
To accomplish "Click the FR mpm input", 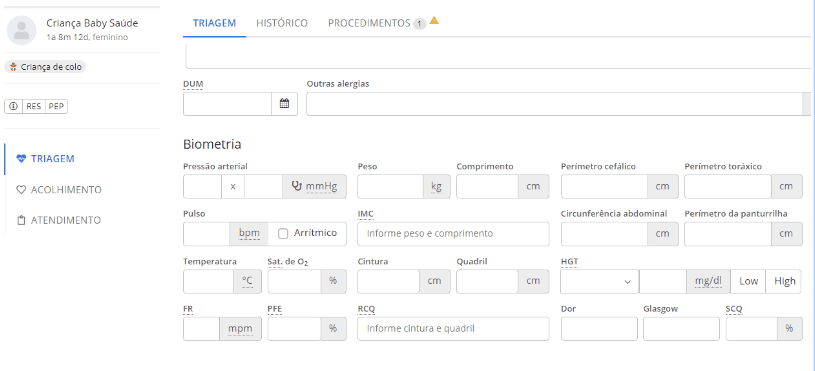I will [x=201, y=329].
